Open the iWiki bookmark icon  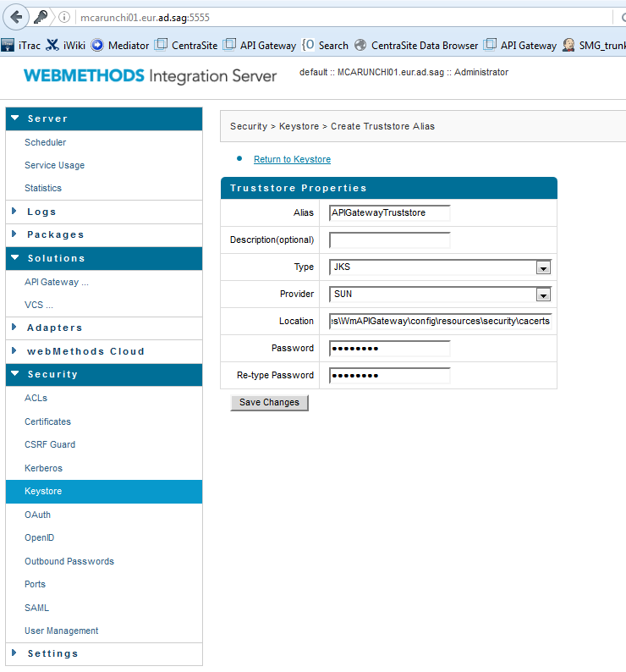click(x=52, y=45)
